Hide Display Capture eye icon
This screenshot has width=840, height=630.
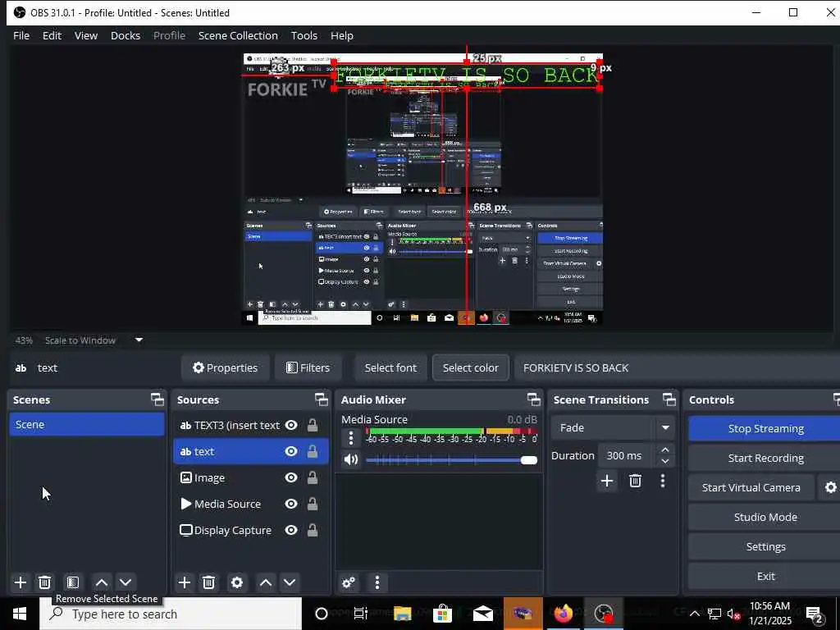(291, 530)
